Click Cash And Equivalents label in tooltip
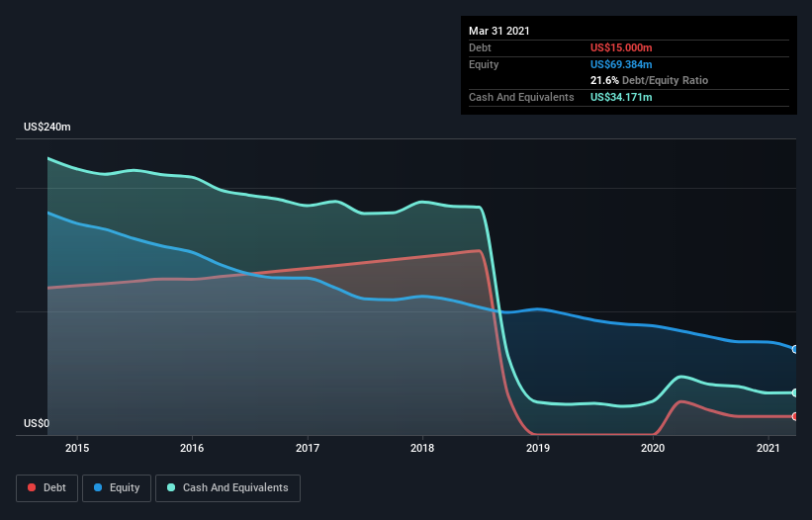The image size is (812, 520). click(521, 97)
